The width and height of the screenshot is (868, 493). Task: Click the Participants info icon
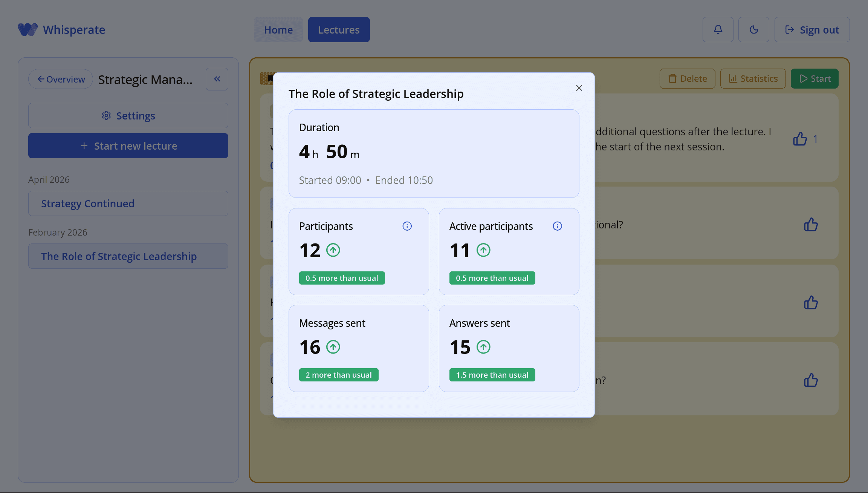tap(407, 226)
